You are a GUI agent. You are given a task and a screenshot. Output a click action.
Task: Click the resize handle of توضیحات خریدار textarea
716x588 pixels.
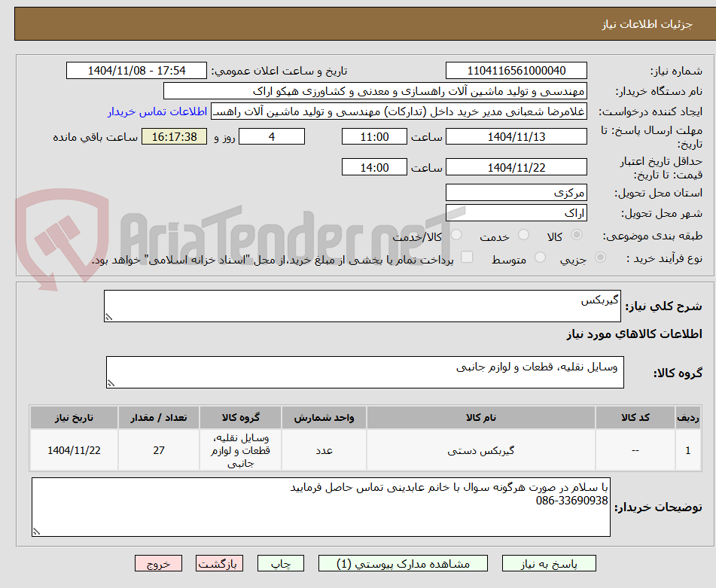coord(37,531)
